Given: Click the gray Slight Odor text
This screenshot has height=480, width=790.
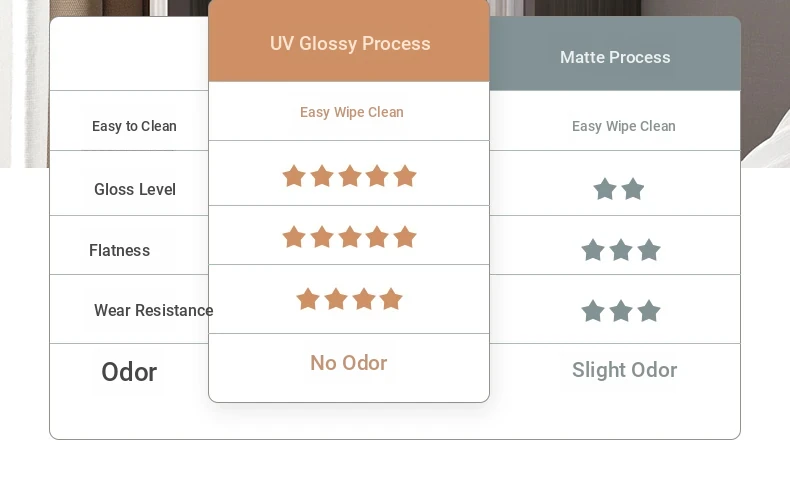Looking at the screenshot, I should 624,370.
